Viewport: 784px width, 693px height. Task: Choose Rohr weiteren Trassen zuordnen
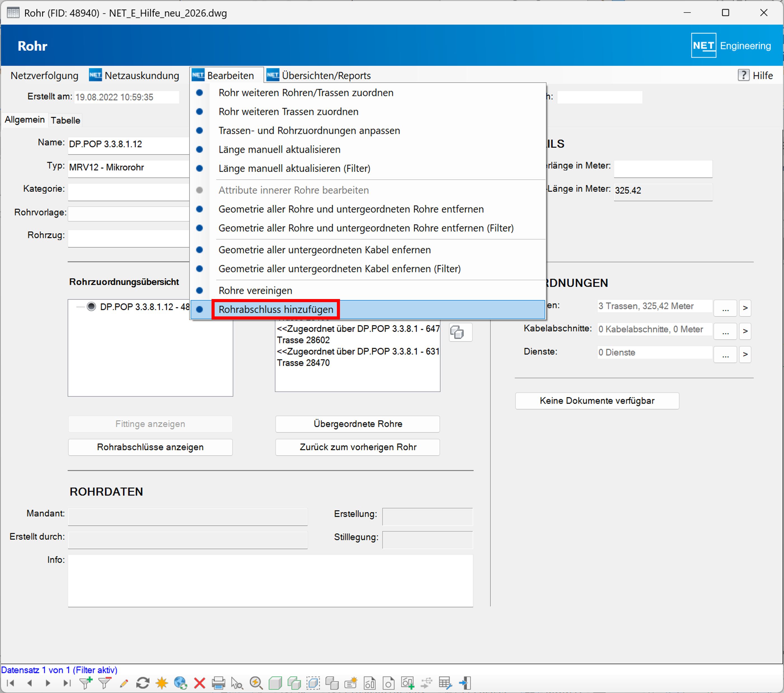367,112
